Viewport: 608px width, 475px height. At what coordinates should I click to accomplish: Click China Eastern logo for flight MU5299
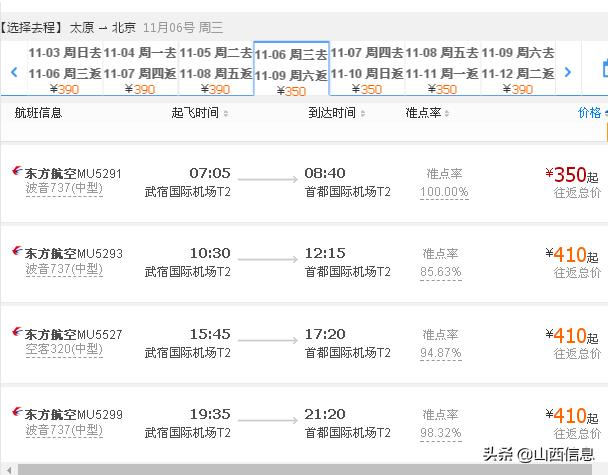[x=15, y=414]
